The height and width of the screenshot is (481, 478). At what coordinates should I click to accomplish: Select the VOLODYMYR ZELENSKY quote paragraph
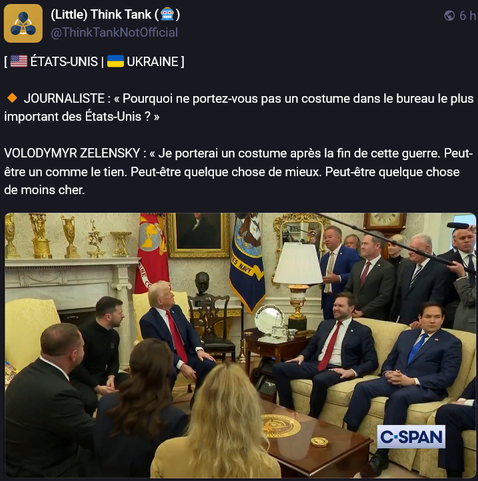point(239,171)
